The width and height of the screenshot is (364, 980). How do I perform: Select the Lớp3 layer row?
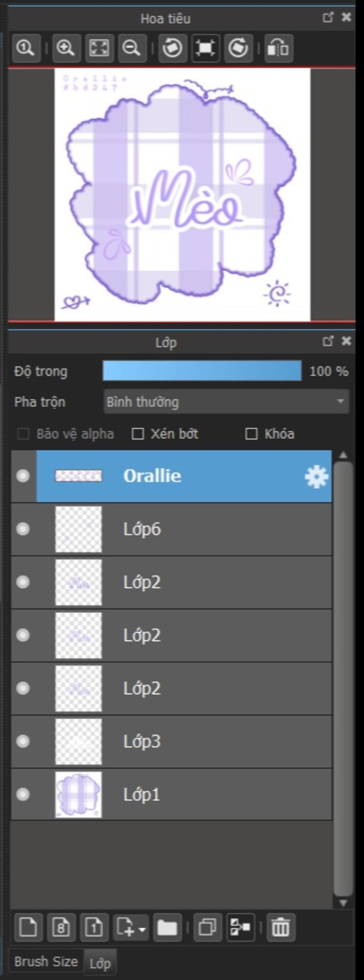pyautogui.click(x=172, y=741)
